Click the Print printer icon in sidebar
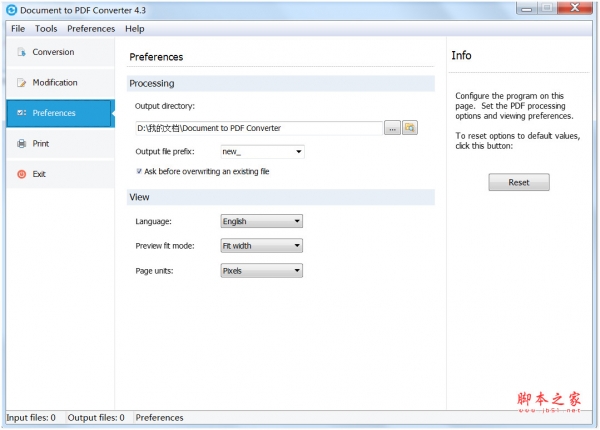 pos(22,143)
